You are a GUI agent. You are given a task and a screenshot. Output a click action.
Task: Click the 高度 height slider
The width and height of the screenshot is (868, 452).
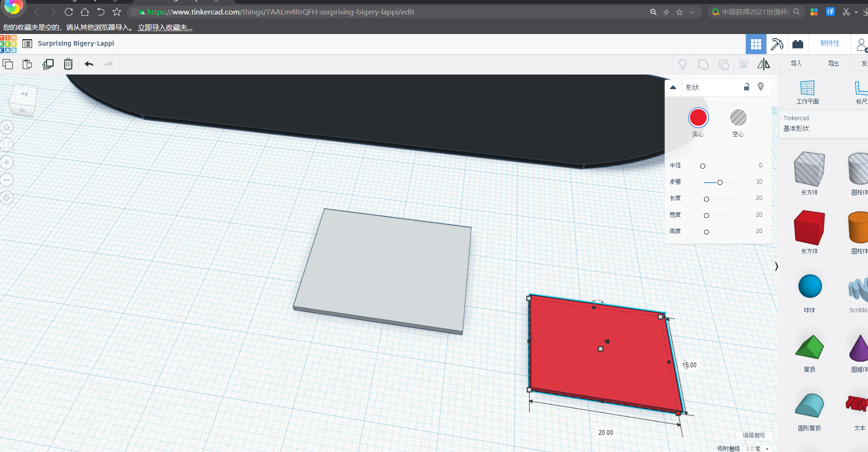[722, 232]
